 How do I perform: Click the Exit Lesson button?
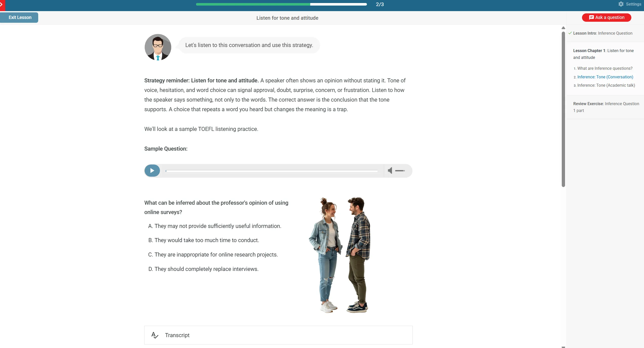(19, 17)
